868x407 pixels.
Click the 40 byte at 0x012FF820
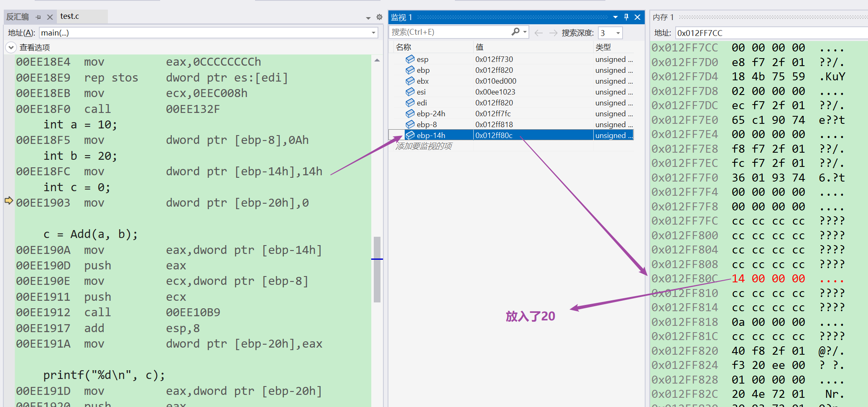pyautogui.click(x=738, y=351)
